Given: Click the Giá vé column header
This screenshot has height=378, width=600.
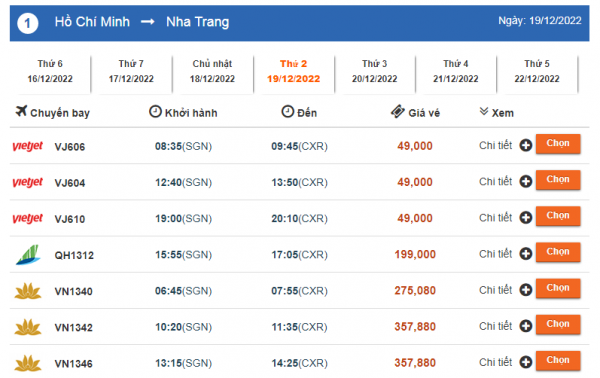Looking at the screenshot, I should 424,113.
